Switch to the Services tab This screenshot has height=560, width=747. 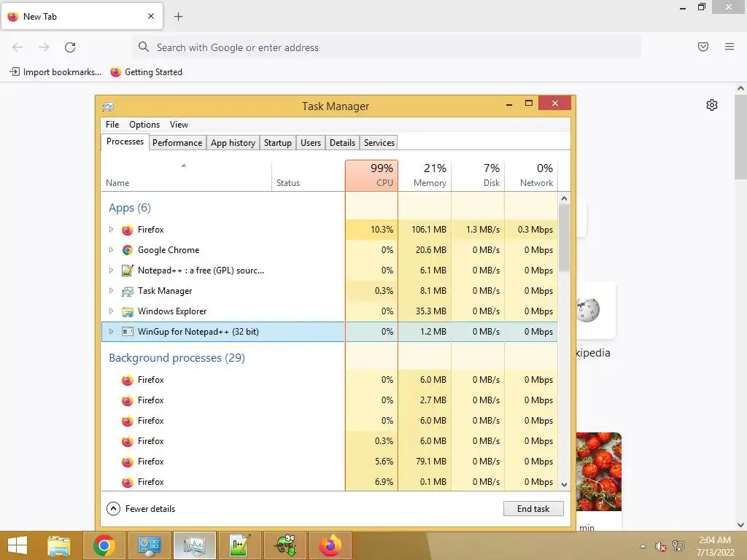379,143
